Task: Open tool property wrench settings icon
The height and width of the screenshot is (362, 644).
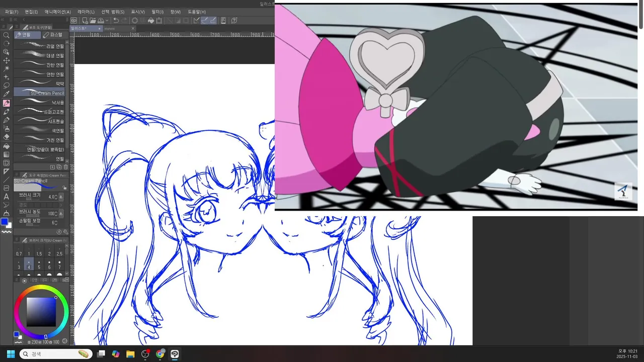Action: pyautogui.click(x=65, y=232)
